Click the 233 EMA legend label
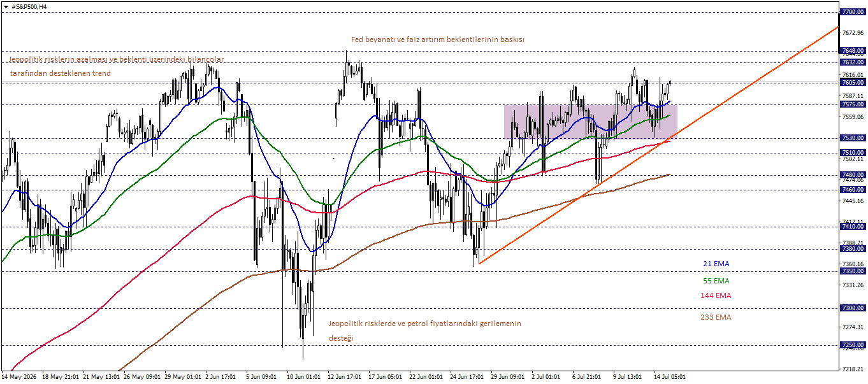Screen dimensions: 868x384 coord(716,317)
